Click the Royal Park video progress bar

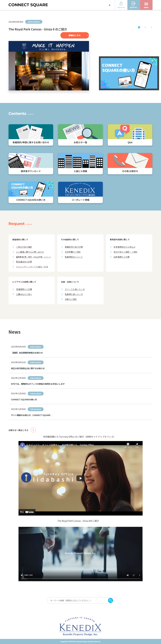80,579
